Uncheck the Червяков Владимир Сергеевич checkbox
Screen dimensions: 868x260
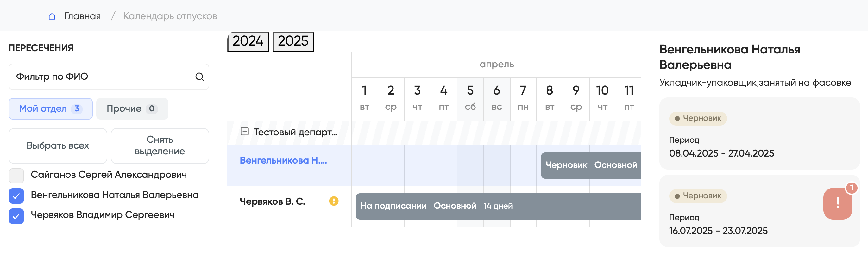(x=16, y=216)
